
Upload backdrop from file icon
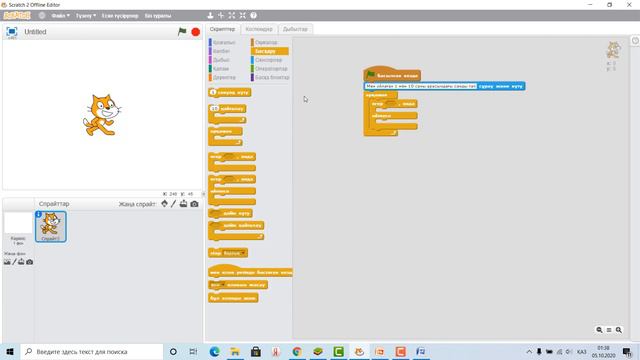[x=21, y=262]
